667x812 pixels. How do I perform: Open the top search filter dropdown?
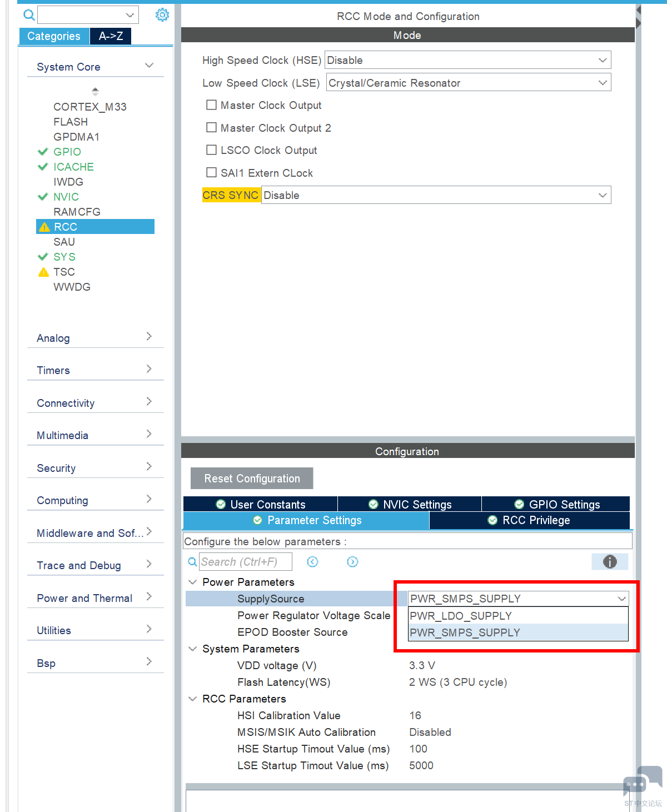[x=88, y=15]
